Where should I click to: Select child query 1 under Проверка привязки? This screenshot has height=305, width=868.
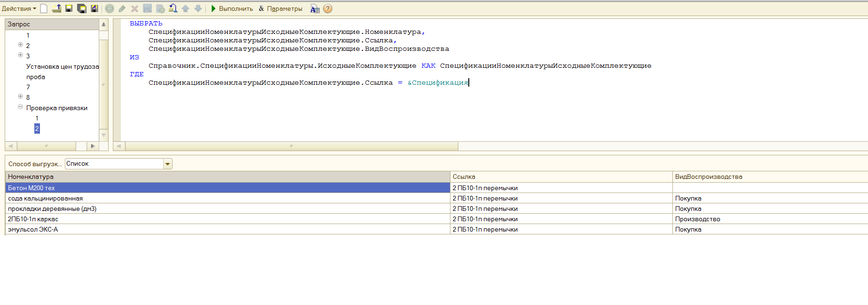pos(37,118)
